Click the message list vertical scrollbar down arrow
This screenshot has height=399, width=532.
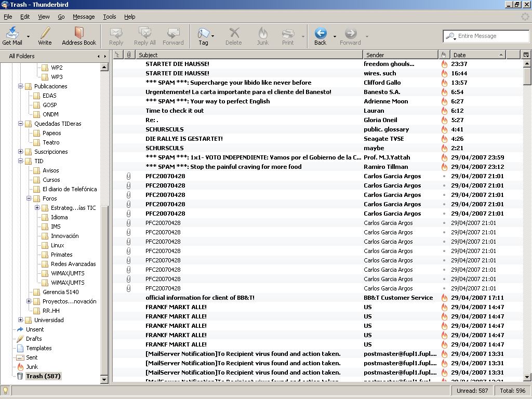click(x=527, y=377)
